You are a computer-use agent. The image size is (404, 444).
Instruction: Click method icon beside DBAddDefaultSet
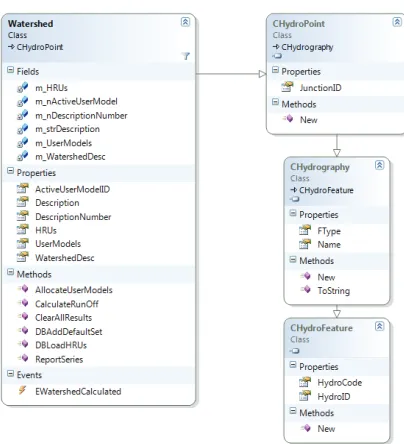pyautogui.click(x=23, y=331)
